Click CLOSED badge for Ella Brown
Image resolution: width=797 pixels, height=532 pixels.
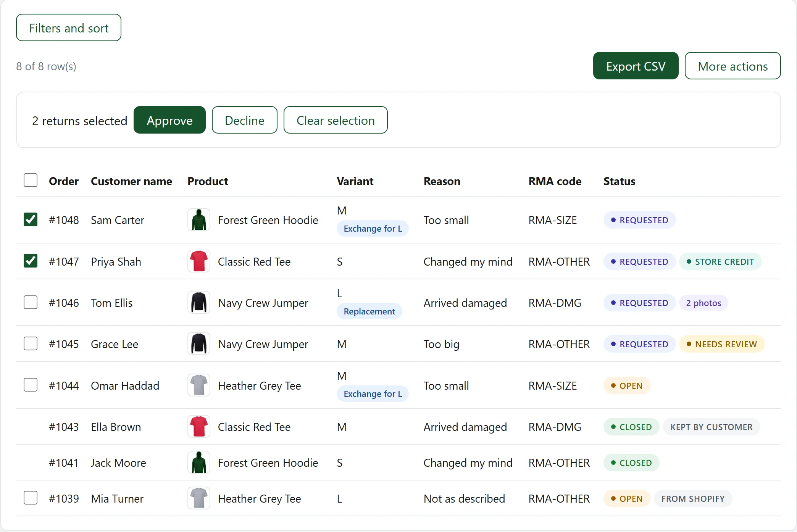click(631, 427)
